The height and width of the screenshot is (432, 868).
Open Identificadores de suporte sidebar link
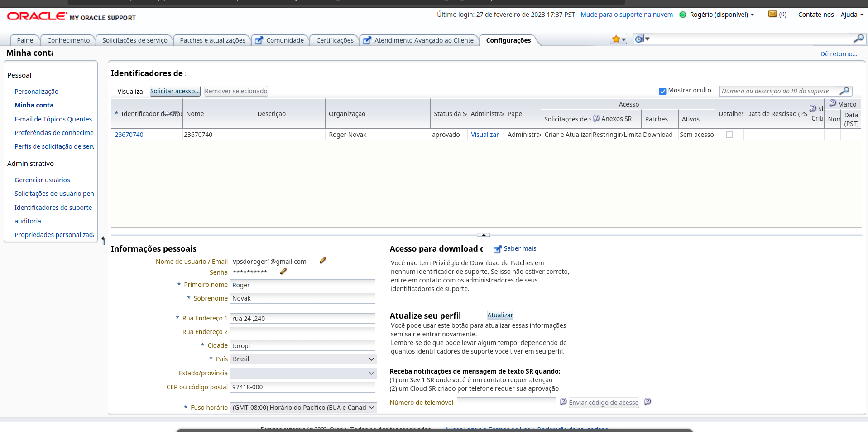(53, 208)
